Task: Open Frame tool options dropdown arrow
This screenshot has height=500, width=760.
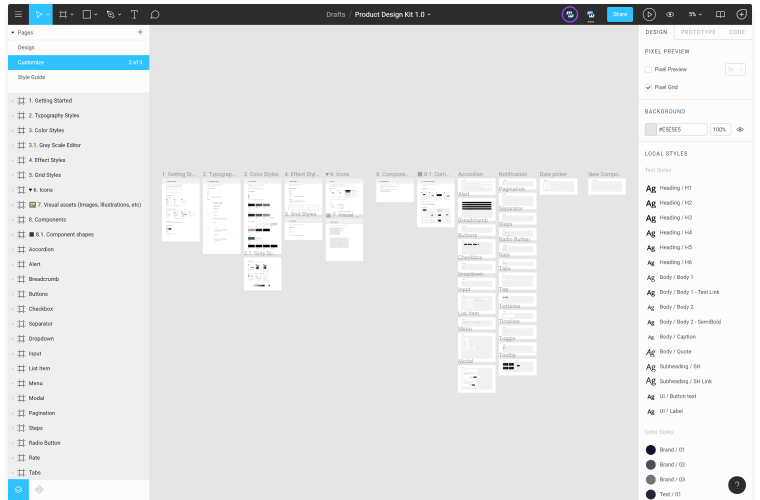Action: coord(72,15)
